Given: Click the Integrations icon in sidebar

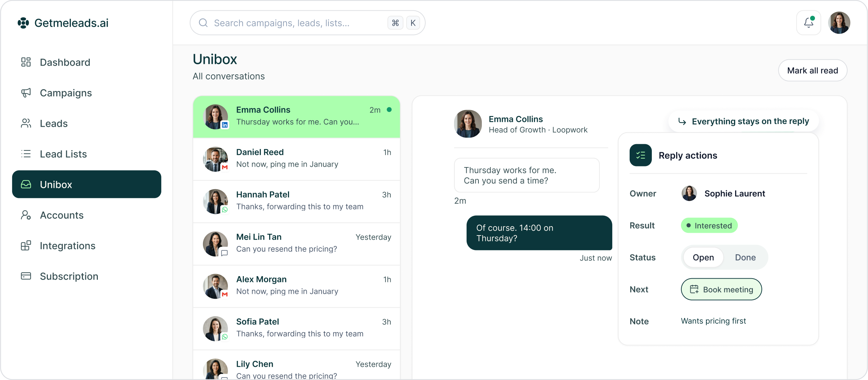Looking at the screenshot, I should pyautogui.click(x=26, y=246).
